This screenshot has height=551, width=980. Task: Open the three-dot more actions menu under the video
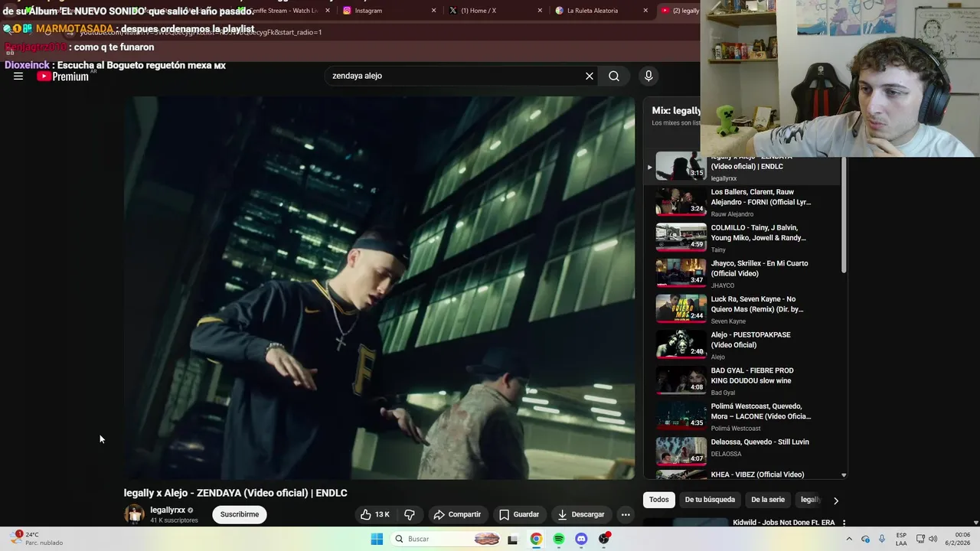[x=626, y=514]
